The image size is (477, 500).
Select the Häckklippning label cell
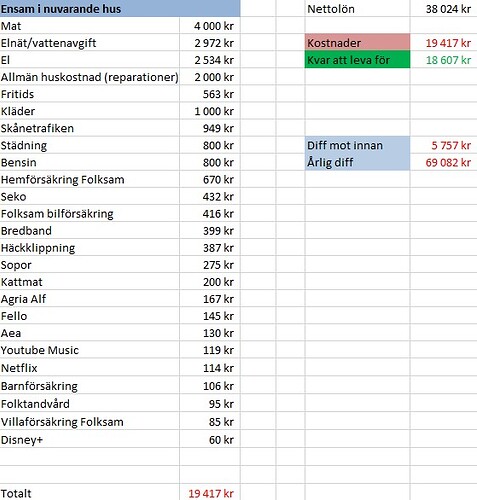click(90, 248)
